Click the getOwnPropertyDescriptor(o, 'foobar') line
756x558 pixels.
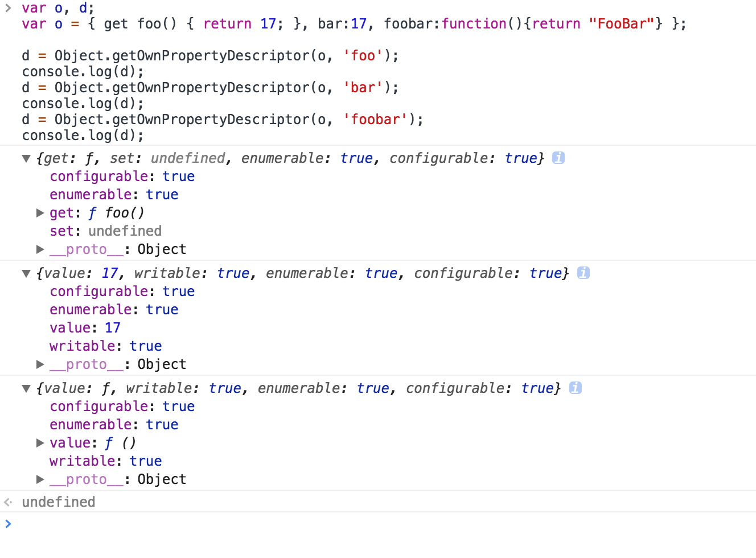(x=223, y=120)
